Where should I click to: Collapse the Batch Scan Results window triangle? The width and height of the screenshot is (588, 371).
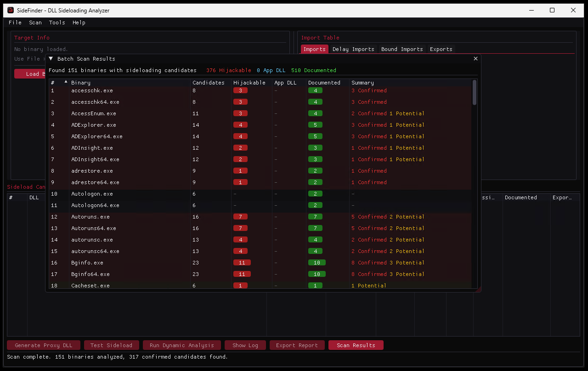[x=51, y=59]
